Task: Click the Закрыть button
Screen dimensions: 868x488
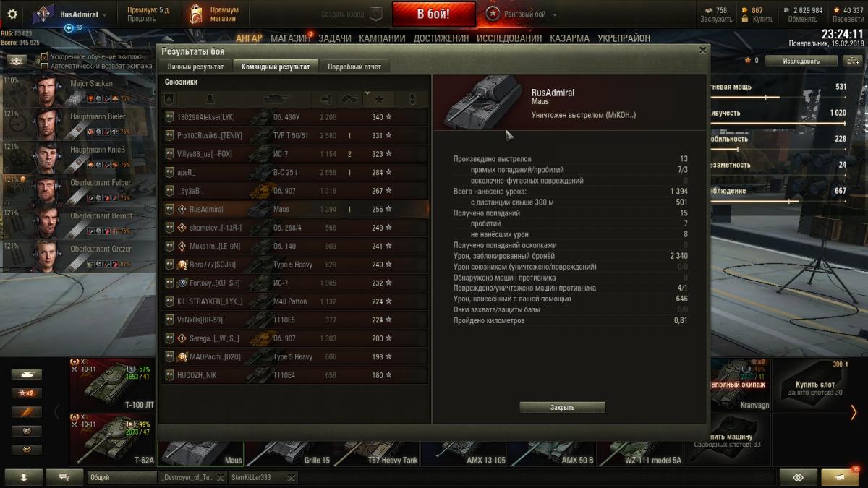Action: coord(562,408)
